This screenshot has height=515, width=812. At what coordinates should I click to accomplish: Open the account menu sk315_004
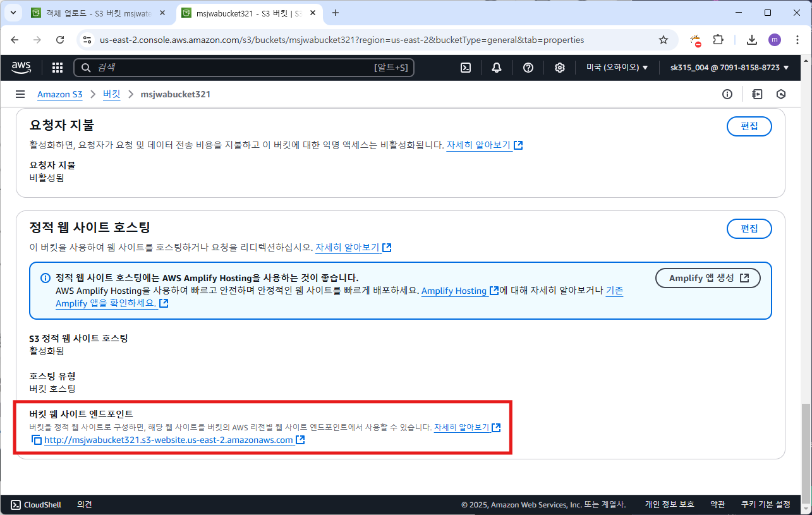[730, 68]
